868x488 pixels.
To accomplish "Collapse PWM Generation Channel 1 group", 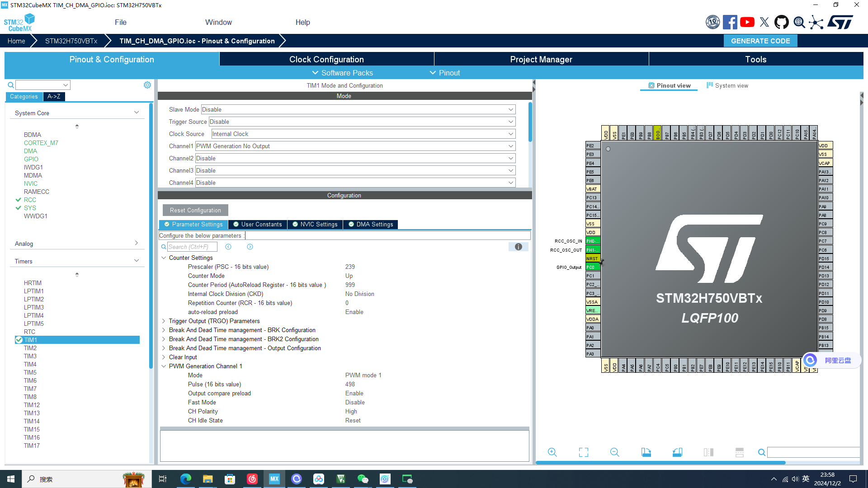I will pos(164,366).
